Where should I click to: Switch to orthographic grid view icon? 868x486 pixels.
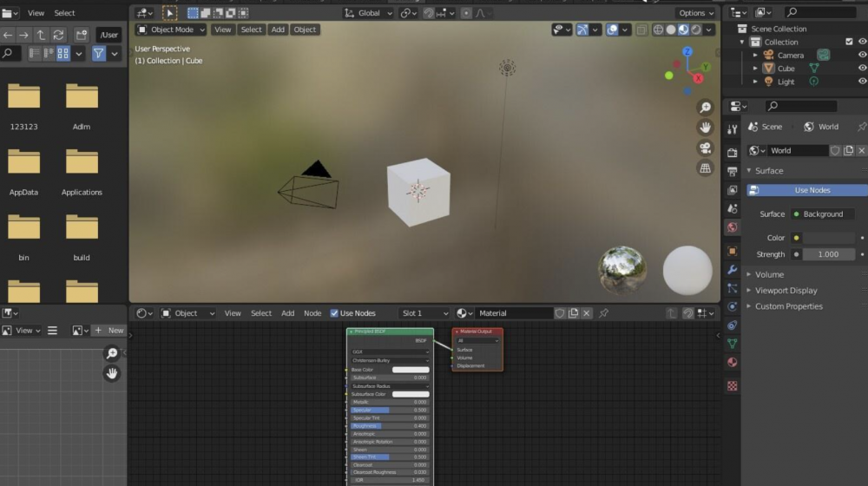coord(705,168)
